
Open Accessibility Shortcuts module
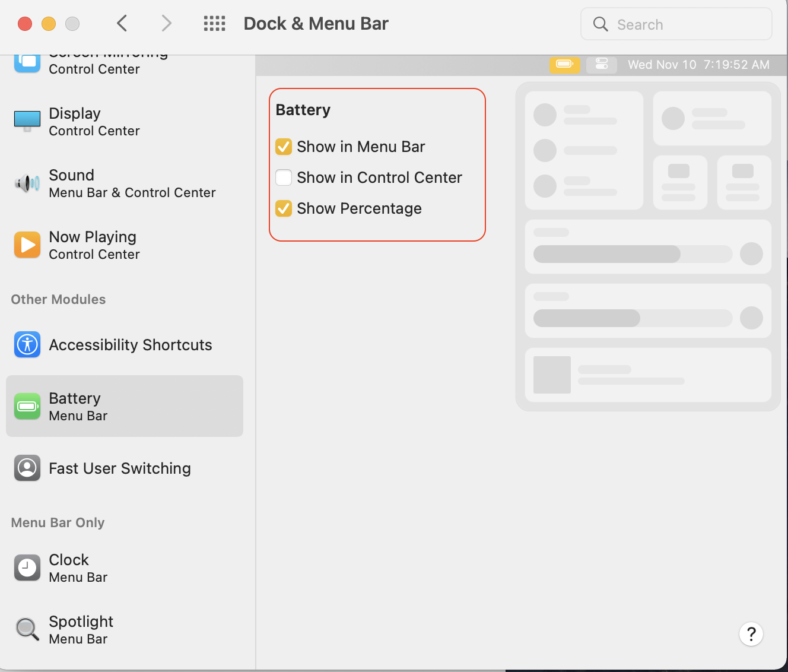click(125, 345)
